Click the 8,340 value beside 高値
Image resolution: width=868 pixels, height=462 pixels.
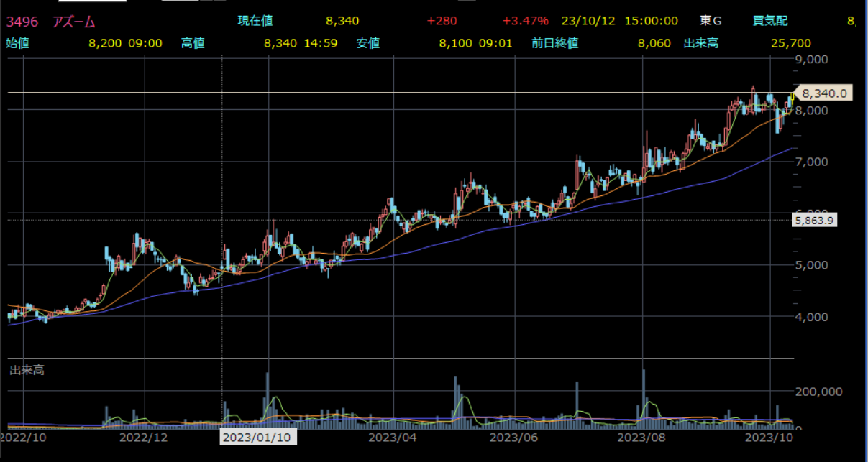click(280, 43)
